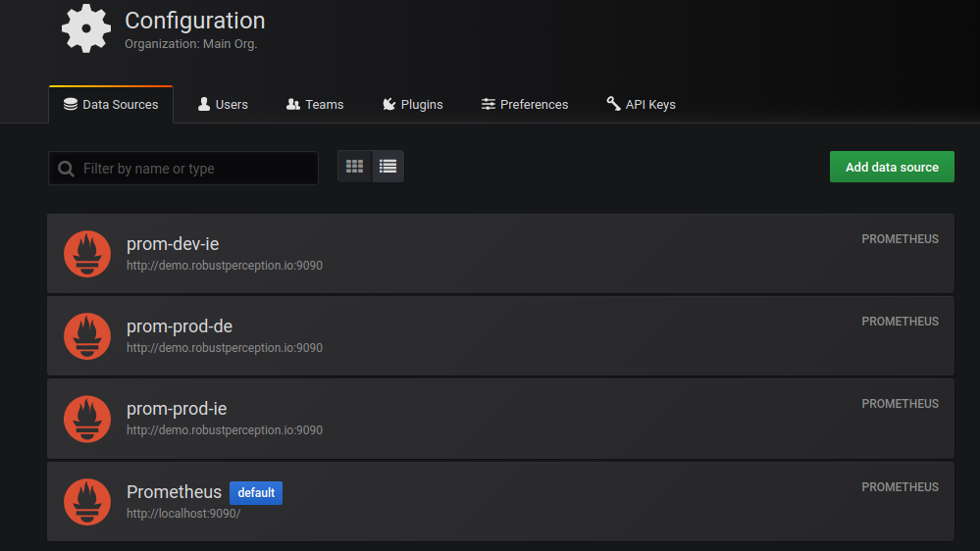Click the Users person icon
Image resolution: width=980 pixels, height=551 pixels.
(204, 104)
